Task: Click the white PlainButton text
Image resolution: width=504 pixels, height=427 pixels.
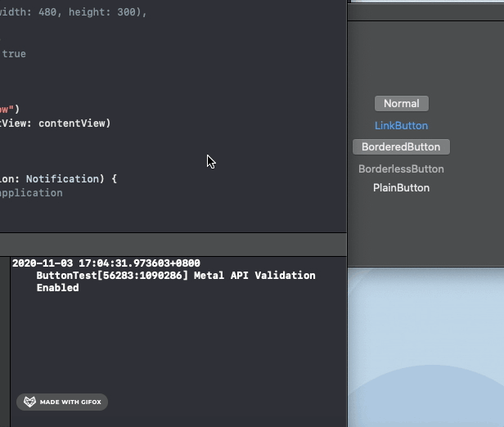Action: tap(401, 187)
